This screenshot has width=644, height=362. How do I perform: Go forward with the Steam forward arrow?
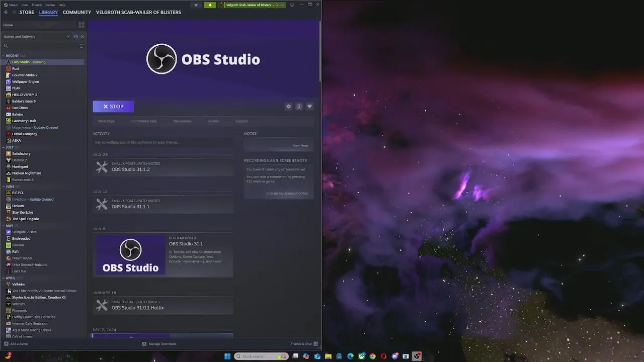14,12
